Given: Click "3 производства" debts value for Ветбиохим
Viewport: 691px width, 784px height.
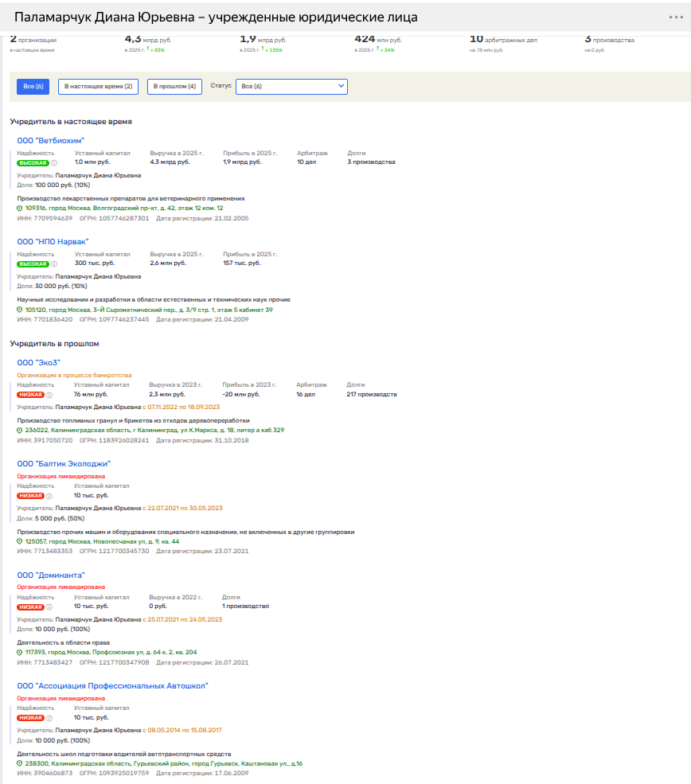Looking at the screenshot, I should click(371, 162).
